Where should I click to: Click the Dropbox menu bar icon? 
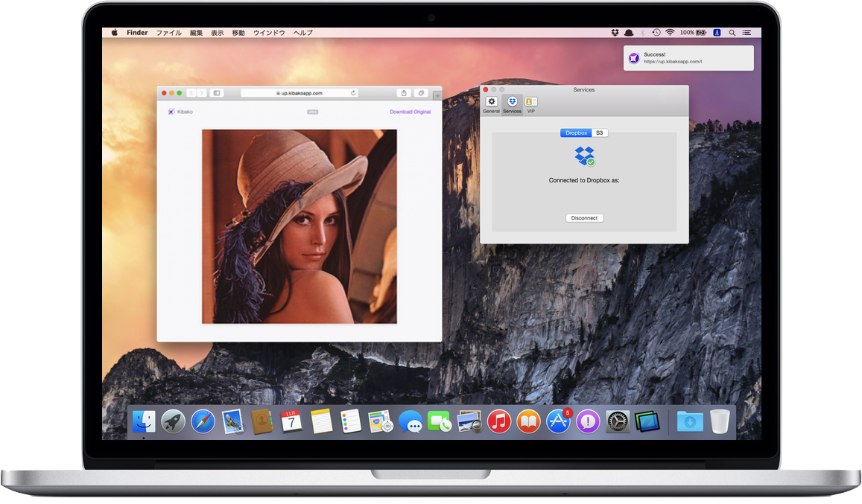coord(615,33)
